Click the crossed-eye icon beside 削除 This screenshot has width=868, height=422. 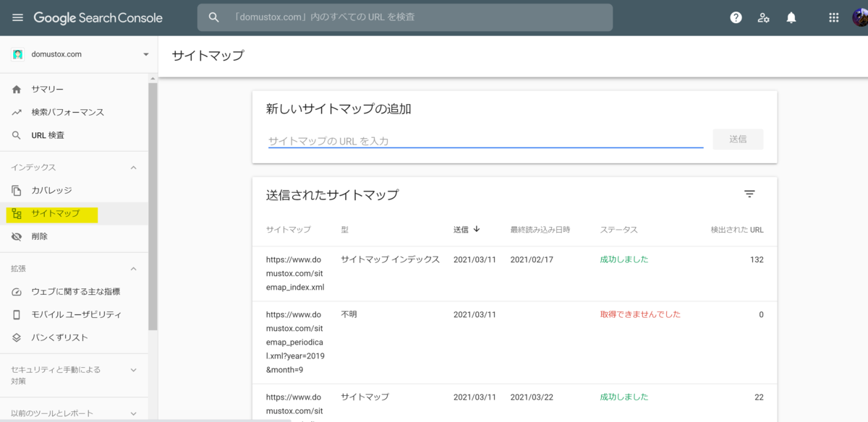pos(17,236)
